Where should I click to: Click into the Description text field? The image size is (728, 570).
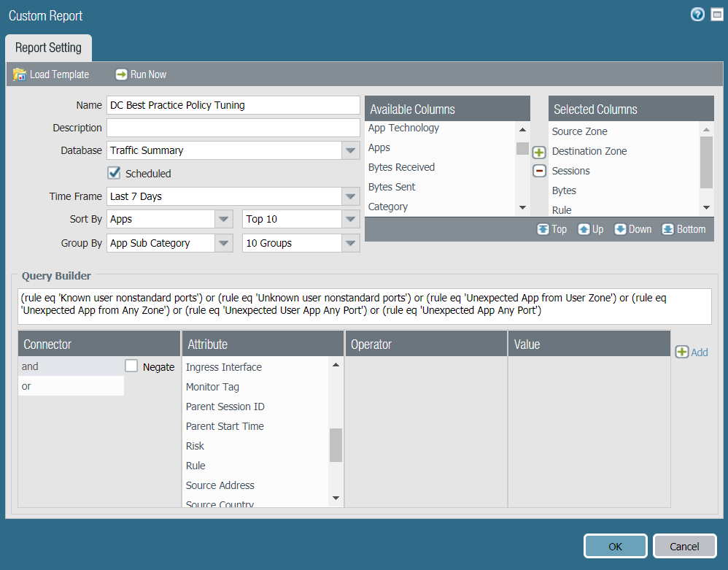pos(233,128)
